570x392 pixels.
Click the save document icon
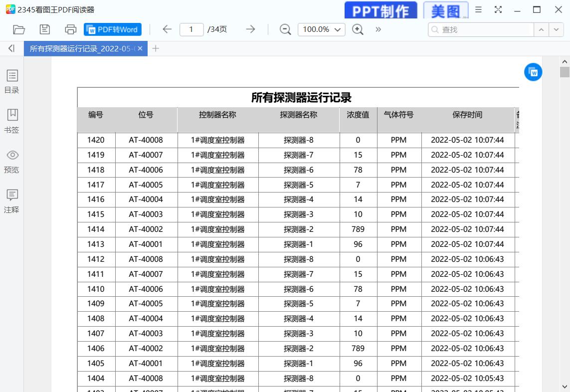click(x=45, y=29)
